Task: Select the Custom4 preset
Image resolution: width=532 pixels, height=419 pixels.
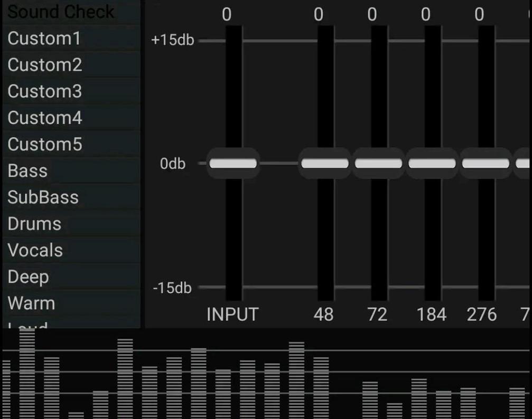Action: (58, 117)
